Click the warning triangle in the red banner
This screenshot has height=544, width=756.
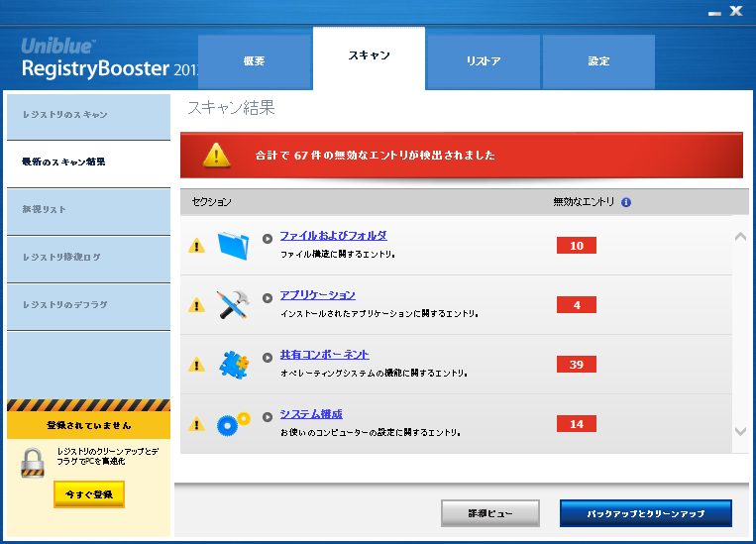[x=217, y=156]
